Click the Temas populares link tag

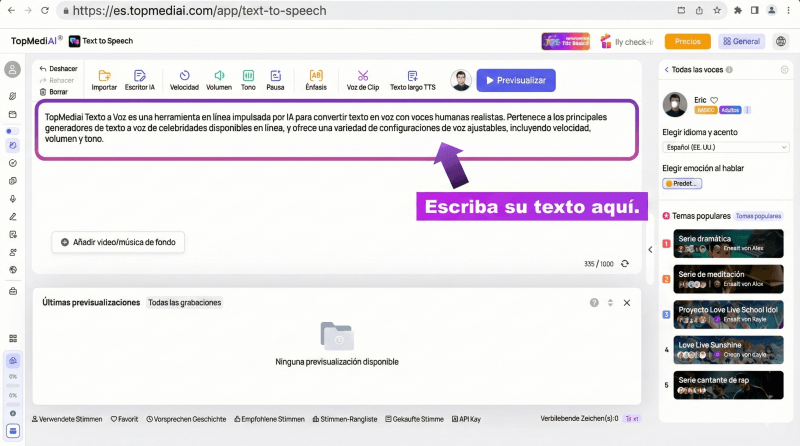pos(758,216)
